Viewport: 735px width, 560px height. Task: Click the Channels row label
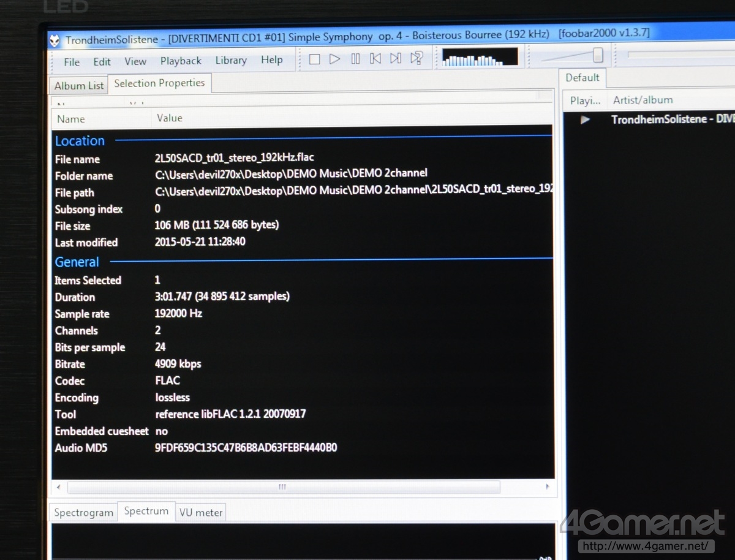76,331
